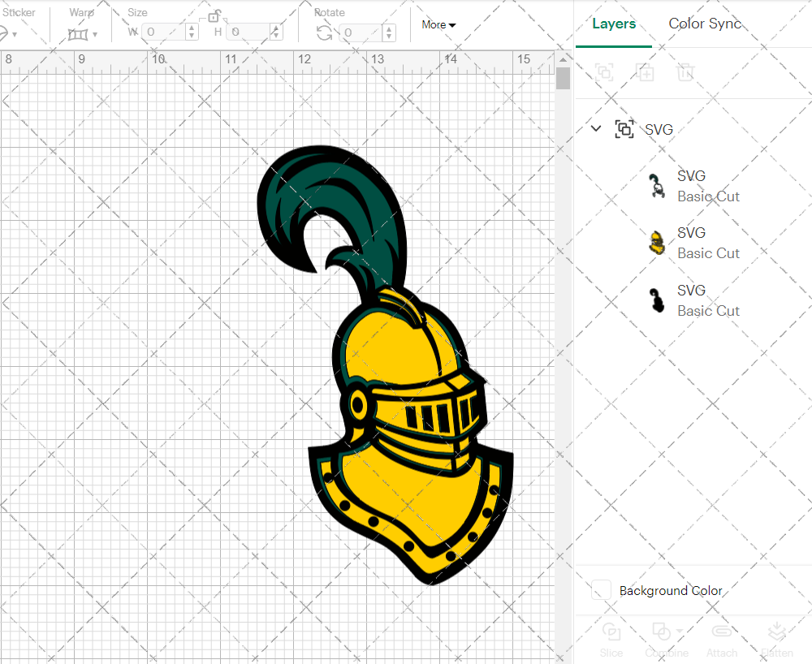Click the vertical scrollbar thumb
This screenshot has width=812, height=664.
tap(563, 79)
